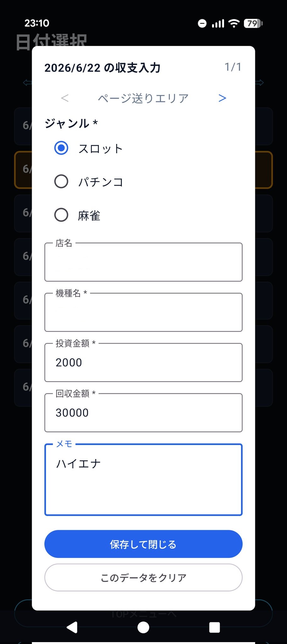
Task: Tap the このデータをクリア button
Action: [x=143, y=578]
